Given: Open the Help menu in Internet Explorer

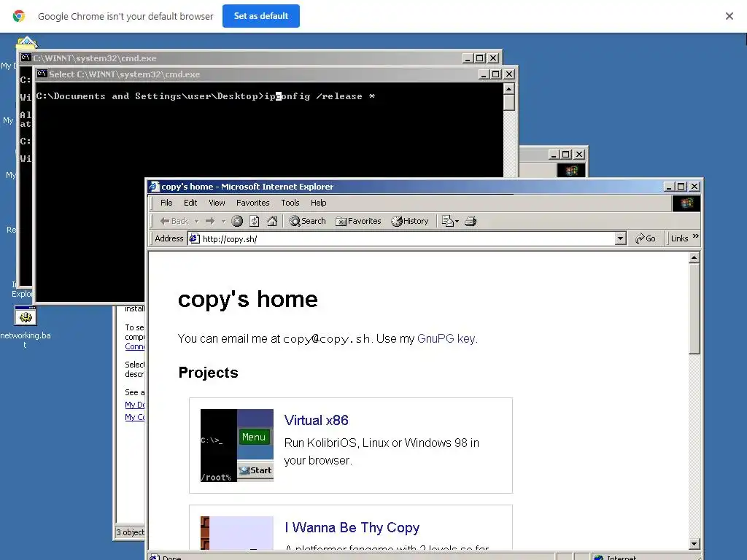Looking at the screenshot, I should [319, 203].
